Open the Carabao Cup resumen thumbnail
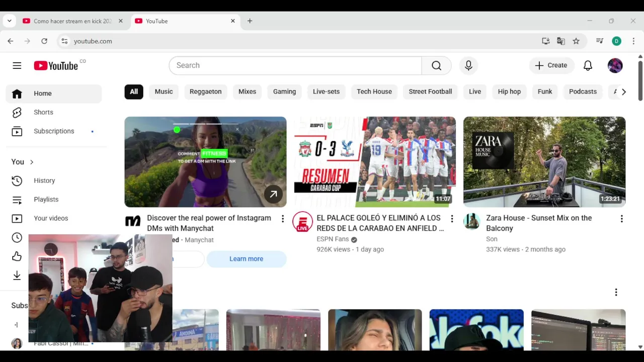644x362 pixels. tap(375, 162)
